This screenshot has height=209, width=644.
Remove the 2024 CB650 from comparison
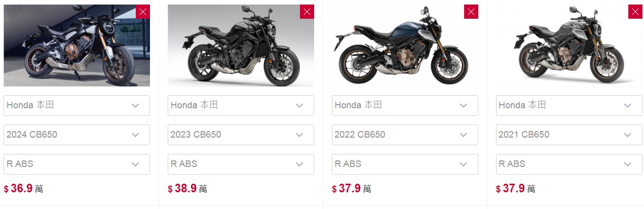tap(143, 12)
